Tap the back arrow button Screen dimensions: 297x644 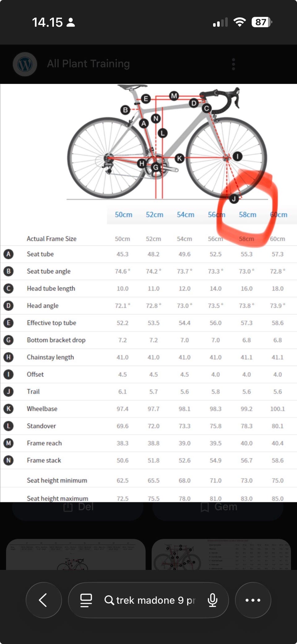44,600
